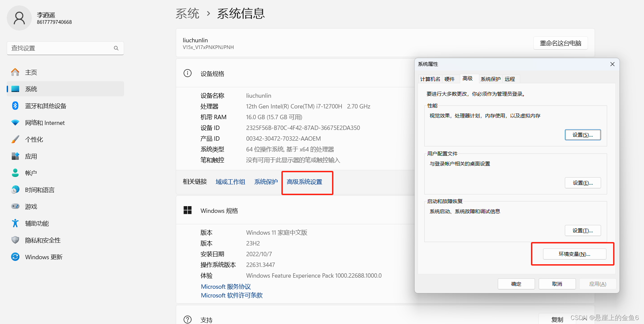Open Windows 更新 page
Viewport: 644px width, 324px height.
point(65,257)
